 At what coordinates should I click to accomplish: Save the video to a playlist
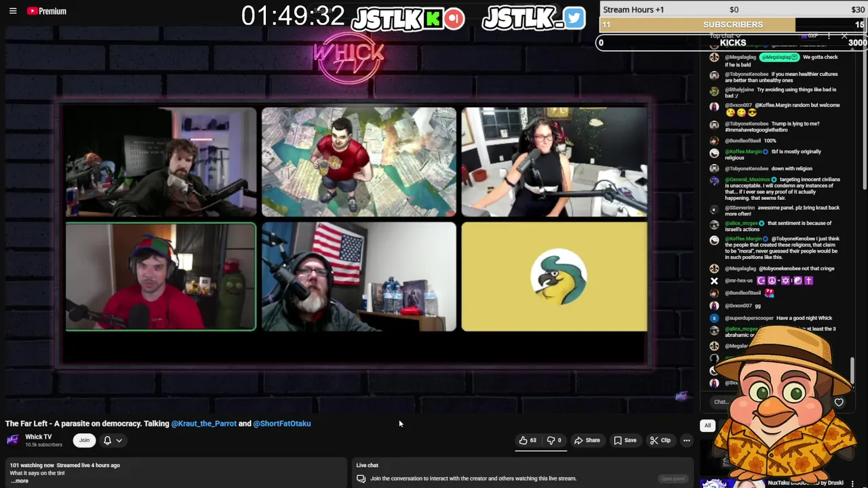625,441
